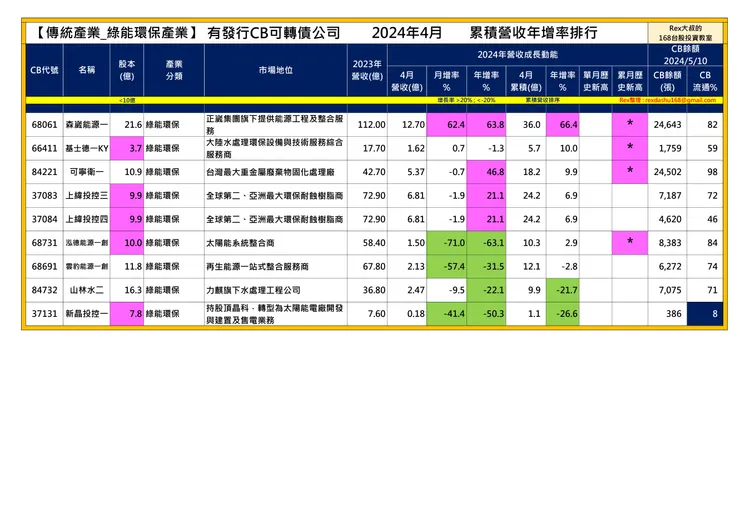This screenshot has width=740, height=523.
Task: Select CB circulation cell 98
Action: 705,172
